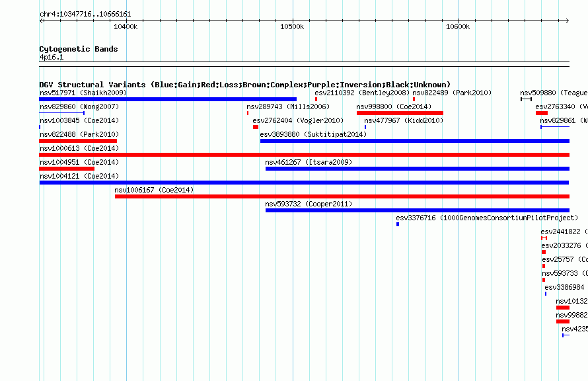Select the small blue mark of esv3376716
This screenshot has width=588, height=381.
(398, 224)
